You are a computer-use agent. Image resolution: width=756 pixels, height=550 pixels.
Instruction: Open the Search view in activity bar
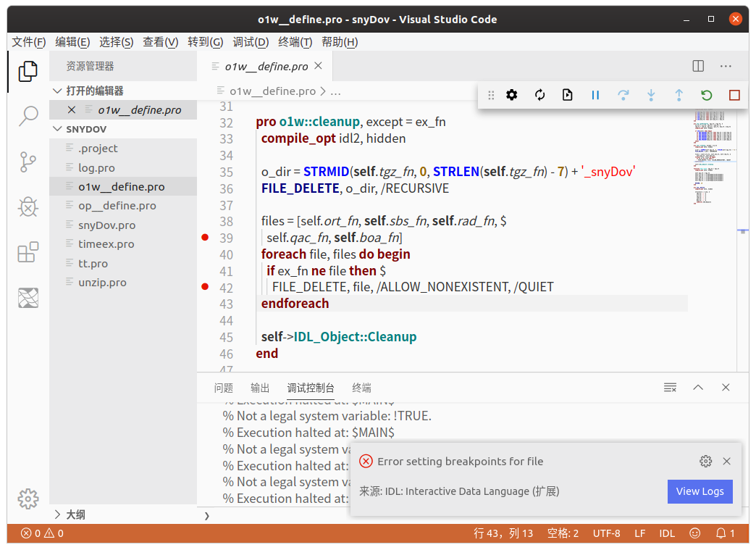[x=28, y=116]
